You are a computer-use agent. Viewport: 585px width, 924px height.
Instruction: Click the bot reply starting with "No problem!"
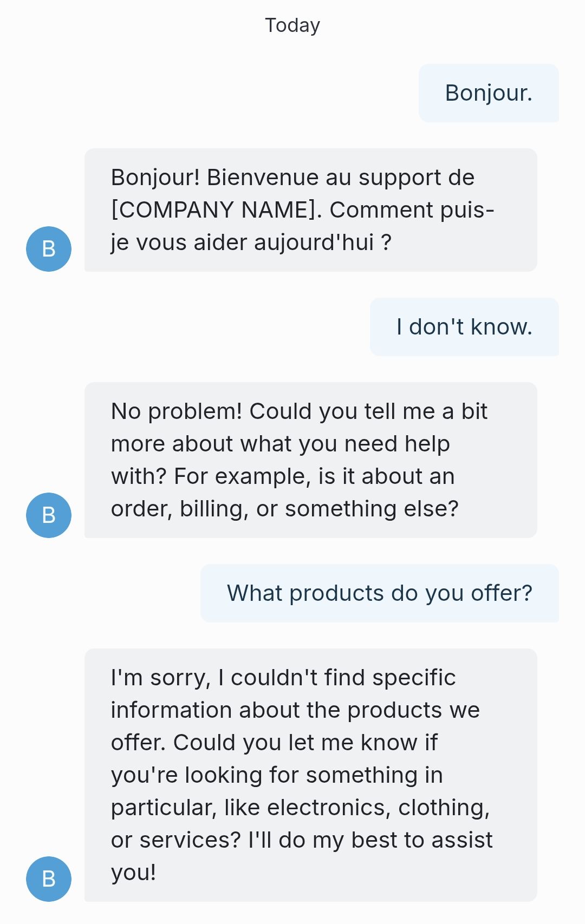click(310, 460)
